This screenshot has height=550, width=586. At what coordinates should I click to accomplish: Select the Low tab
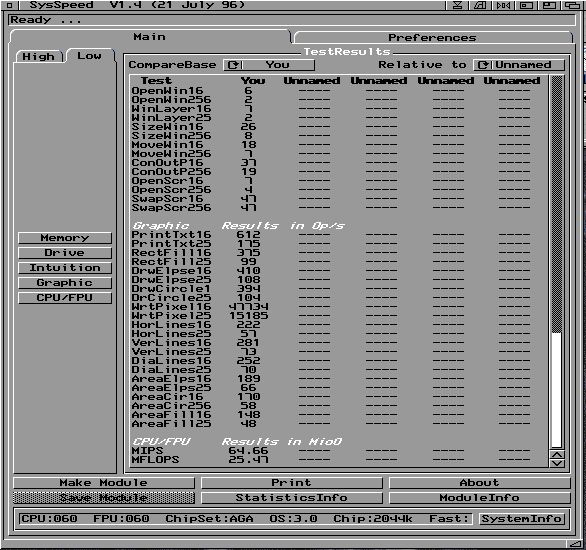(89, 56)
